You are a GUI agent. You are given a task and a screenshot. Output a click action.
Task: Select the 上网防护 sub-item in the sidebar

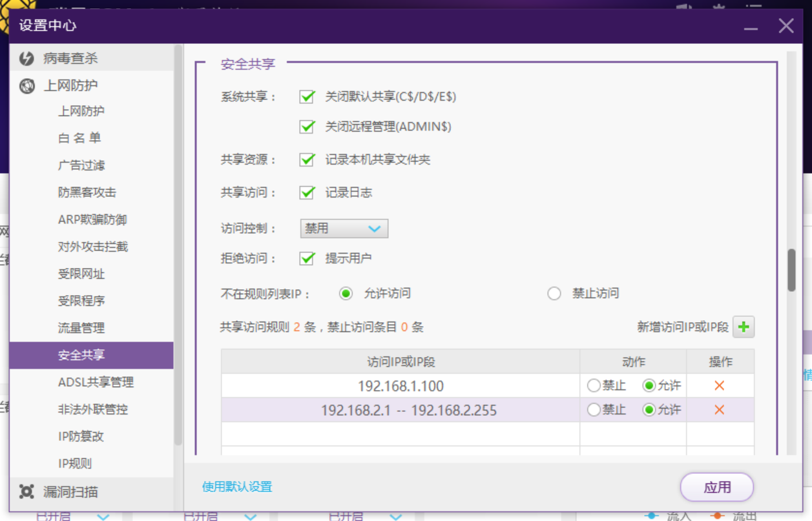[81, 111]
